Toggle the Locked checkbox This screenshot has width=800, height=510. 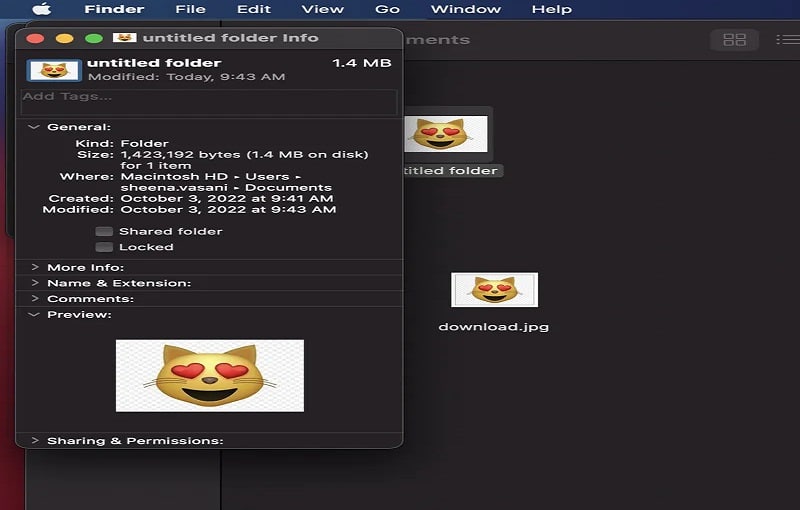tap(104, 247)
